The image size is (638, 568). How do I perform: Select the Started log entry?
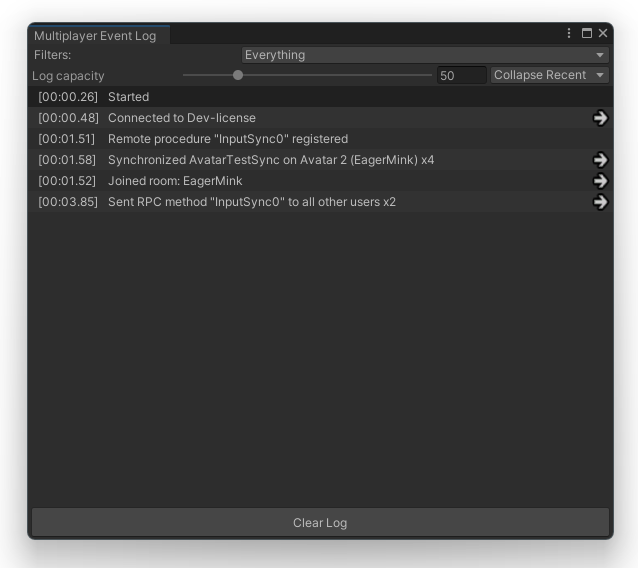point(128,97)
